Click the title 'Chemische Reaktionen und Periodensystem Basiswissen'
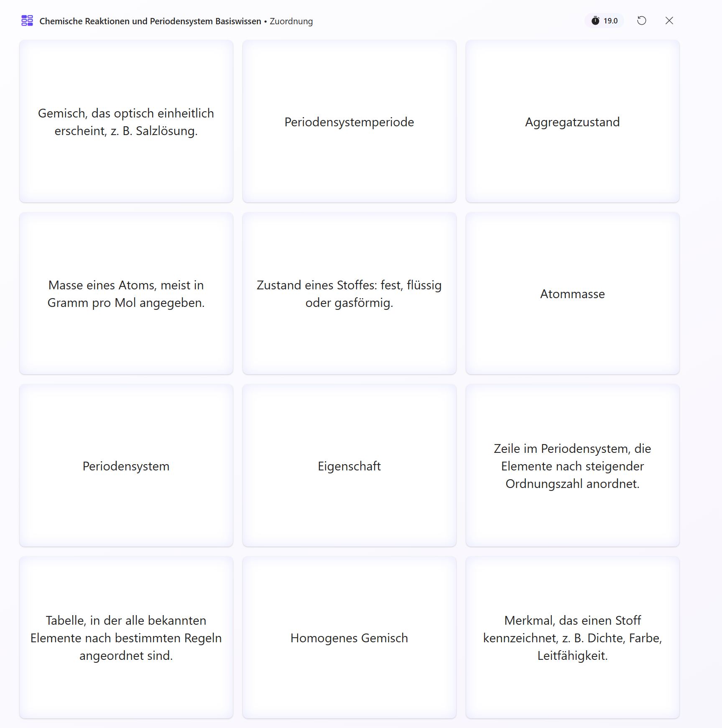This screenshot has height=728, width=722. [x=150, y=21]
